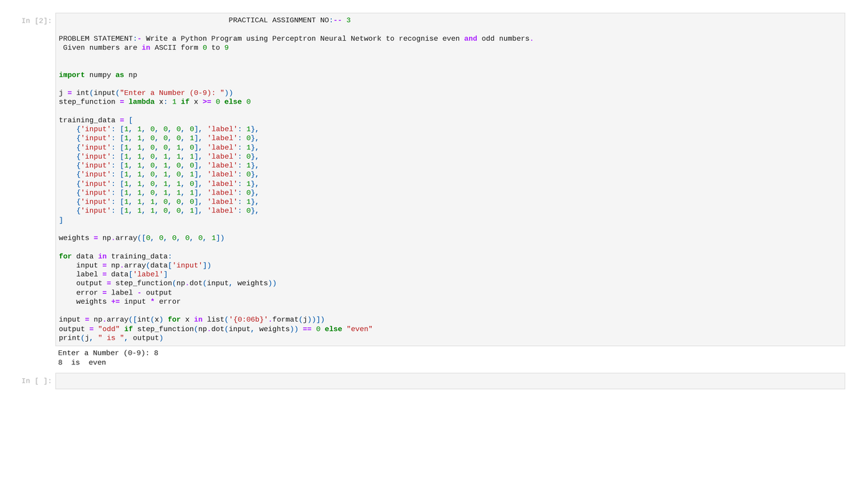Image resolution: width=858 pixels, height=504 pixels.
Task: Click the '8 is even' output text
Action: point(82,362)
